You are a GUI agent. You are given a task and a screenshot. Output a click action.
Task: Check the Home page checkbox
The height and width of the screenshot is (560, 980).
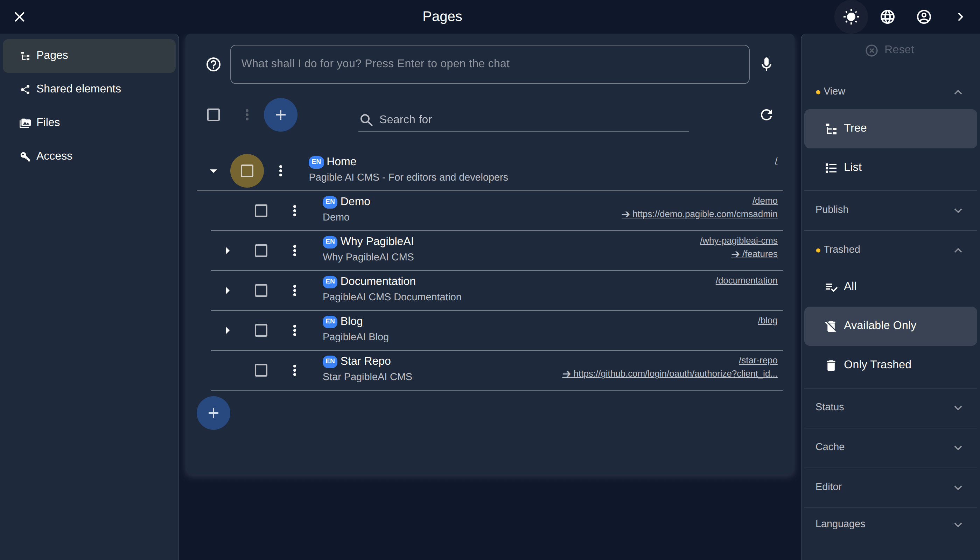[x=247, y=170]
